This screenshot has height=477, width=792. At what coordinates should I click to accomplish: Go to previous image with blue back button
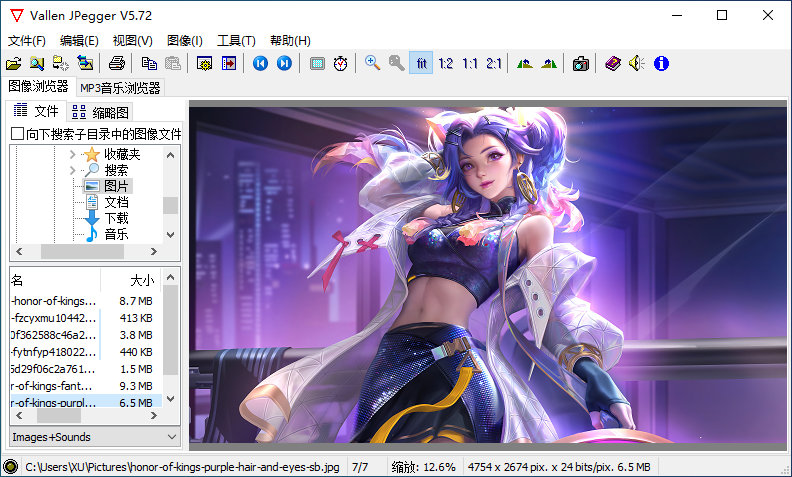[261, 64]
